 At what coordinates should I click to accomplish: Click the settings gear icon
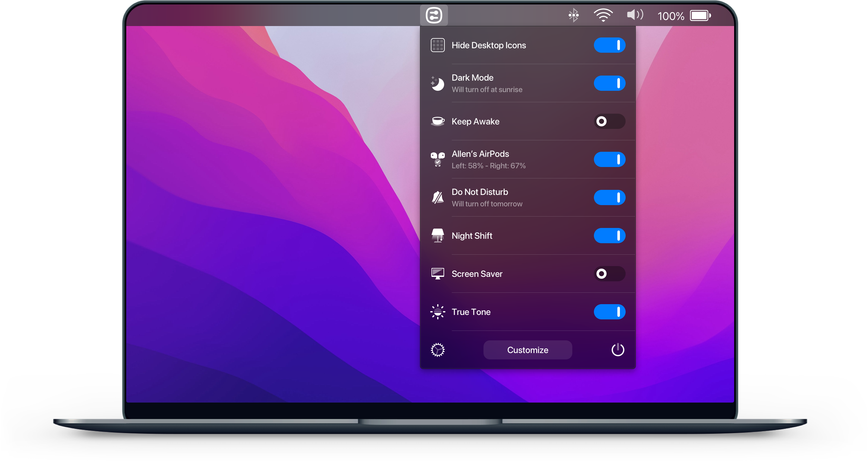(x=437, y=350)
